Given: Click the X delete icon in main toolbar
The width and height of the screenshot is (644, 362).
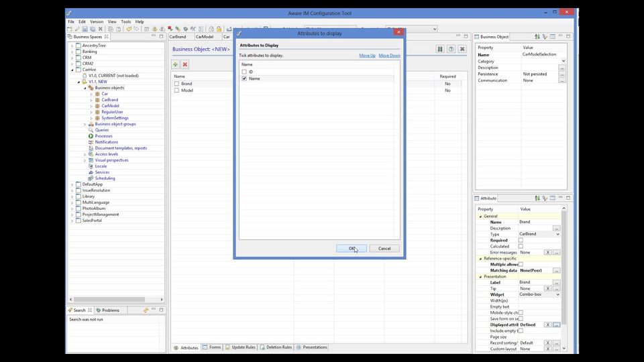Looking at the screenshot, I should click(x=100, y=29).
